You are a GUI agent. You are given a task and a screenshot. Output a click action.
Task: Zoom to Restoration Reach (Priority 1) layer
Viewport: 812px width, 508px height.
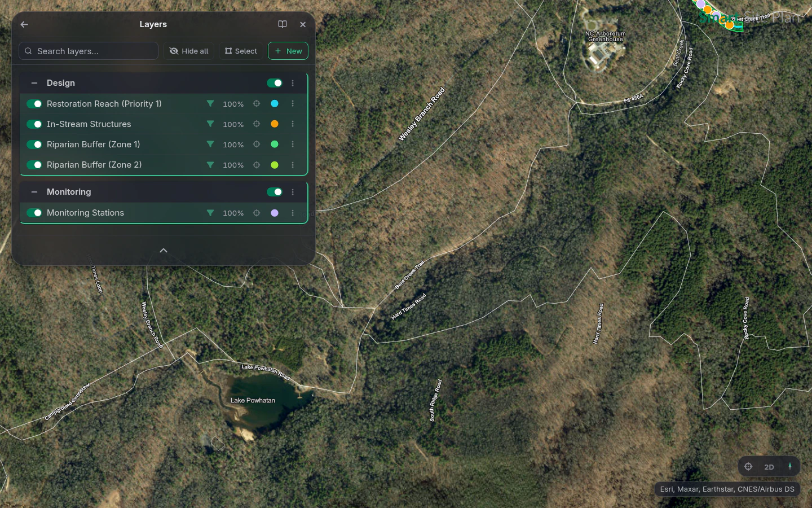click(257, 104)
